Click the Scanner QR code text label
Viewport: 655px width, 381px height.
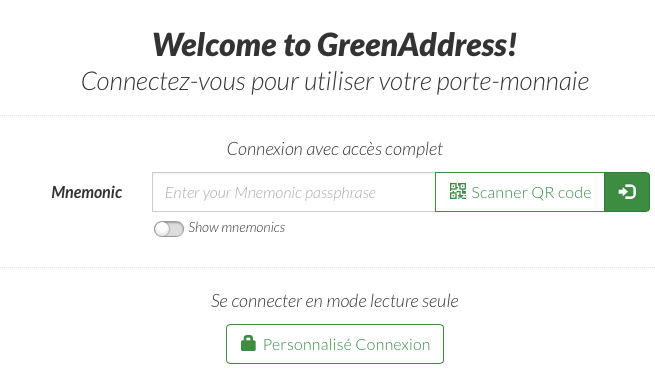pyautogui.click(x=531, y=193)
